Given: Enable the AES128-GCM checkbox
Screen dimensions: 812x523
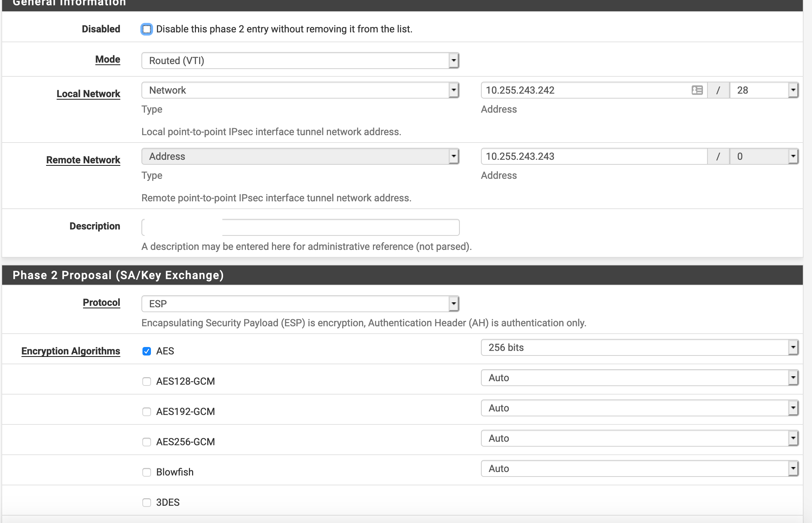Looking at the screenshot, I should coord(147,382).
